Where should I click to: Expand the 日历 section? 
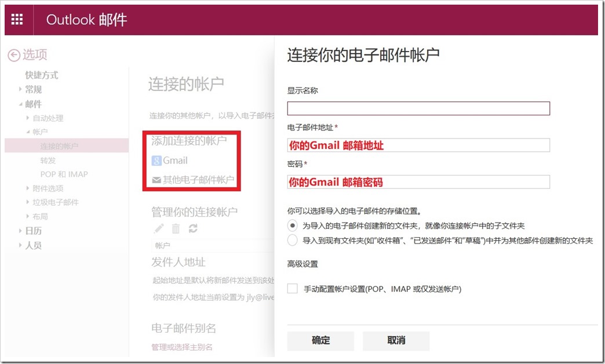point(20,231)
